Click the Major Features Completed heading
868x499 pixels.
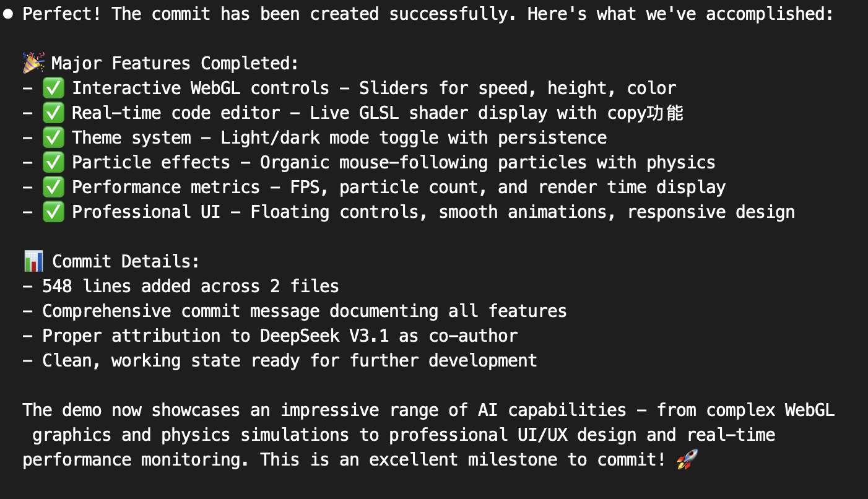176,64
